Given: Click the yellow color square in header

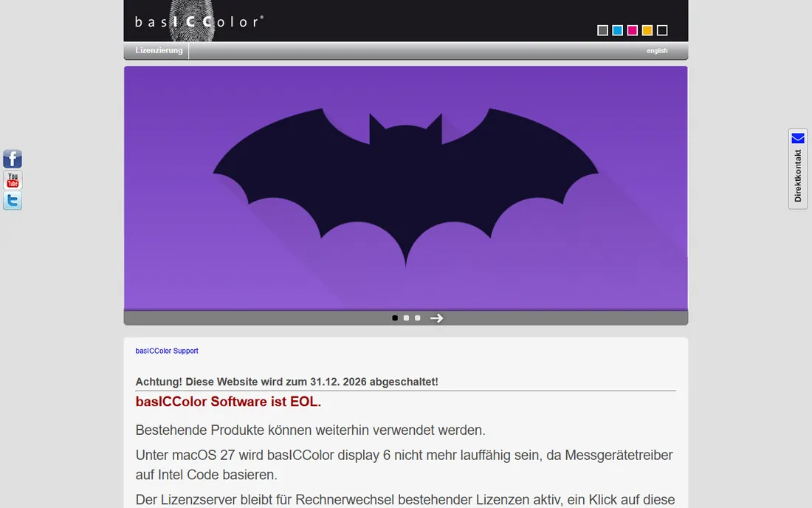Looking at the screenshot, I should [x=647, y=30].
